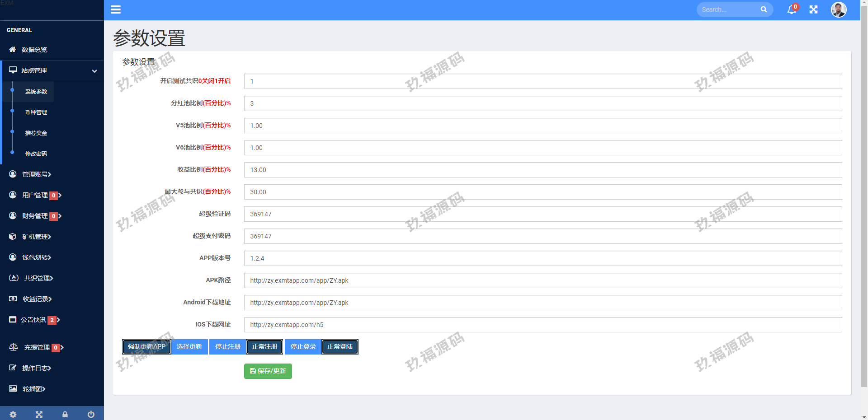The width and height of the screenshot is (868, 420).
Task: Click the lock icon in sidebar footer
Action: (x=65, y=414)
